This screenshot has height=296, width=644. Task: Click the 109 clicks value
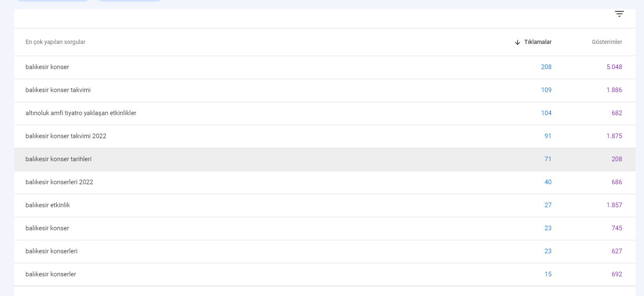click(546, 90)
